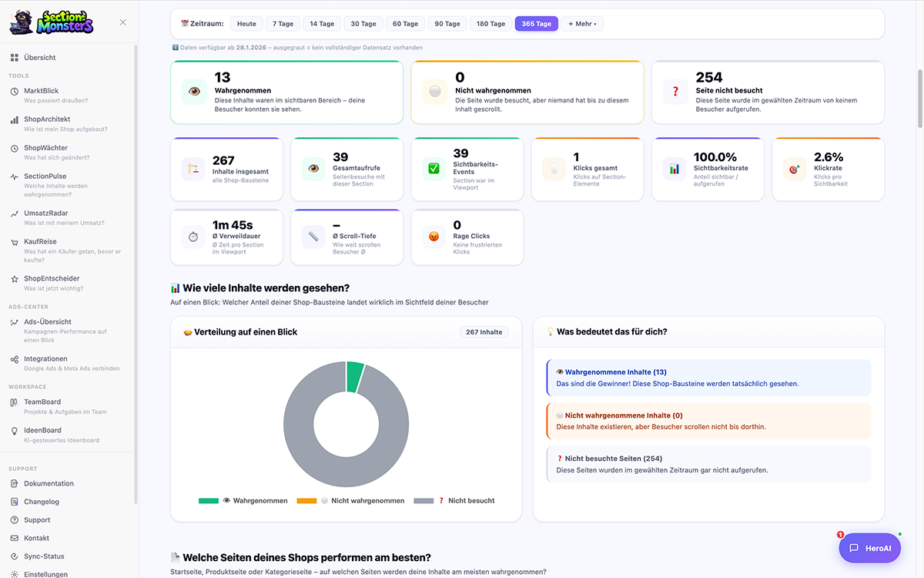Open the HeroAI chat button
Screen dimensions: 924x578
(870, 548)
